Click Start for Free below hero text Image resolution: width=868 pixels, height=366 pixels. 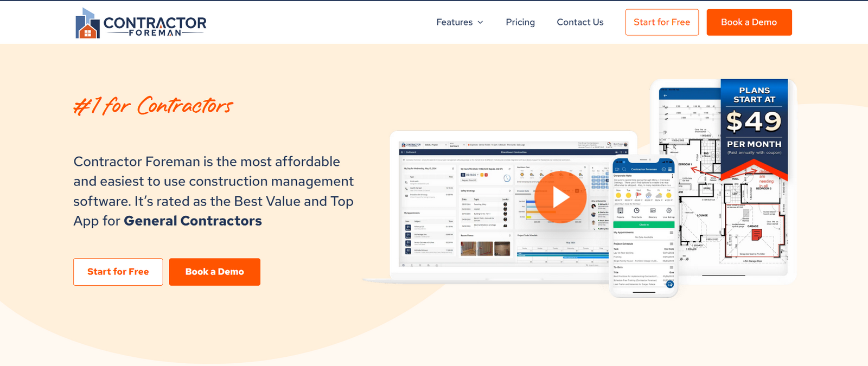118,272
